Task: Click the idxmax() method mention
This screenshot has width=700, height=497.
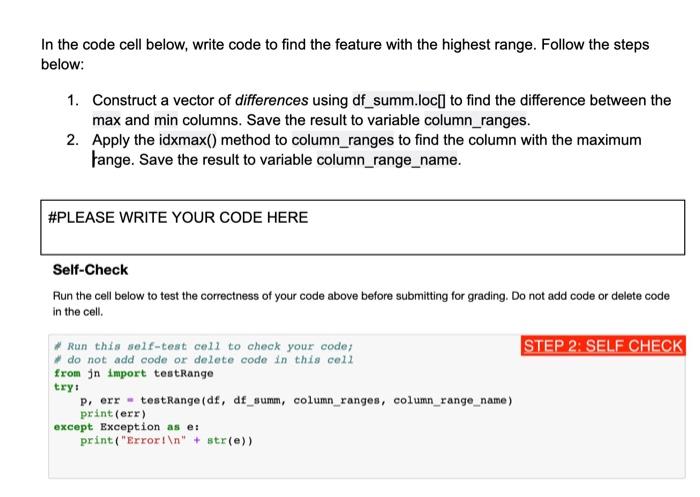Action: pos(188,140)
